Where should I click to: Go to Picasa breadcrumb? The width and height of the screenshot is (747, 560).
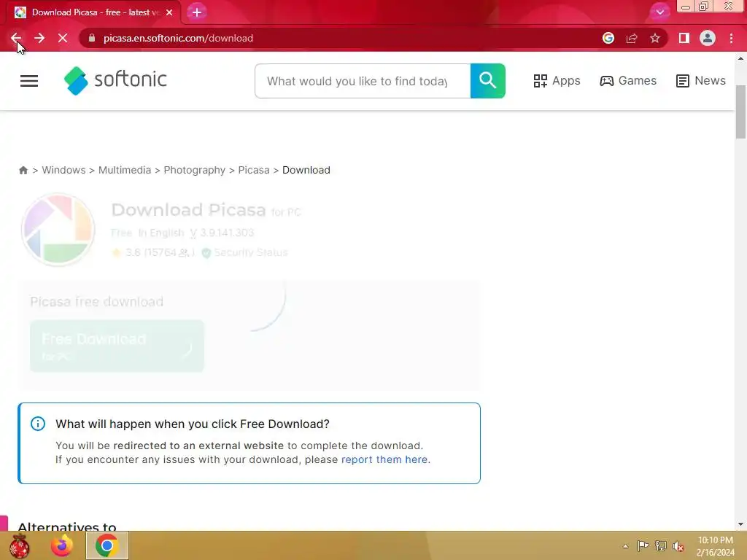254,170
